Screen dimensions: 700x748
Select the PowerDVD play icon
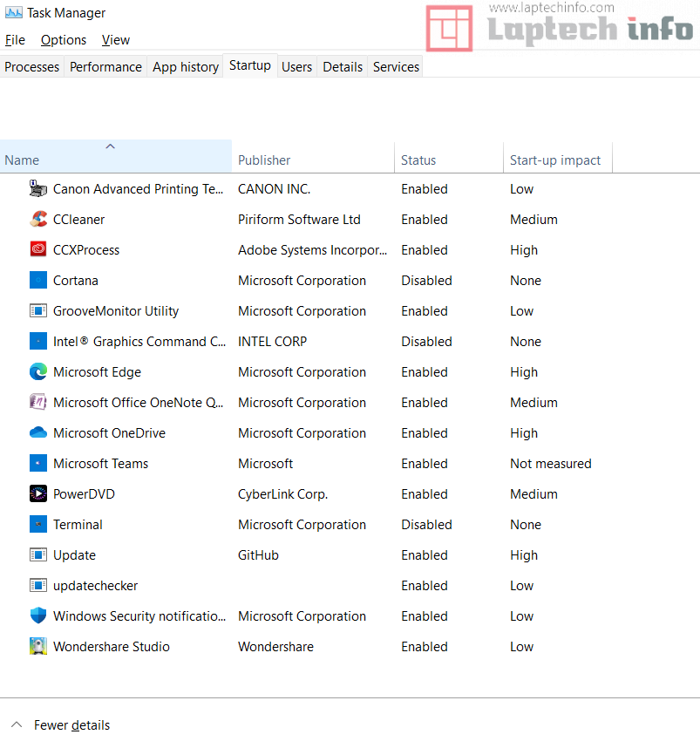tap(38, 493)
